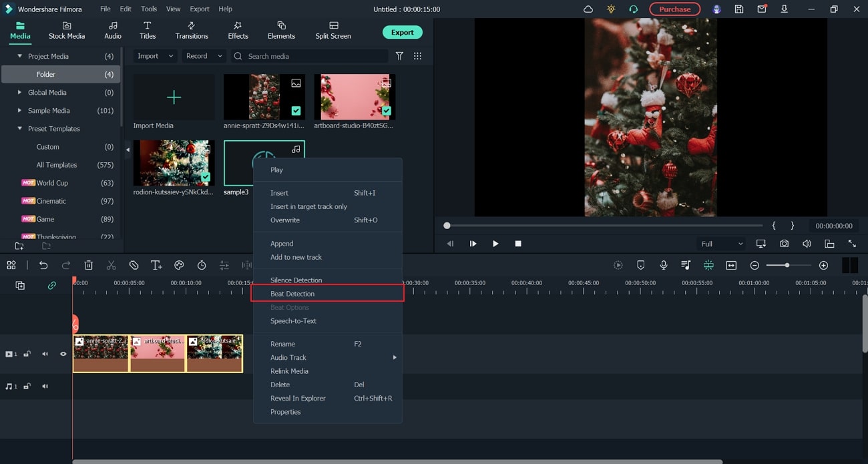
Task: Open the Help menu
Action: (226, 9)
